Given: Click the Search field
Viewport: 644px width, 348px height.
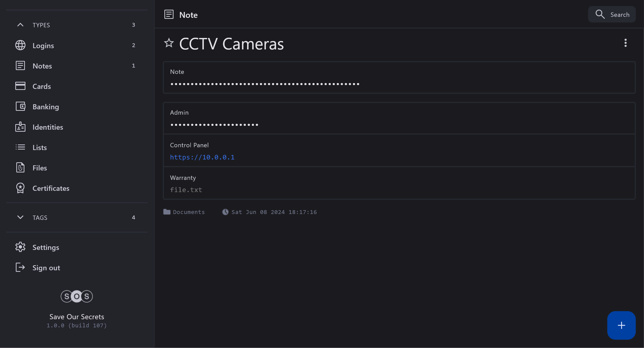Looking at the screenshot, I should (x=612, y=15).
